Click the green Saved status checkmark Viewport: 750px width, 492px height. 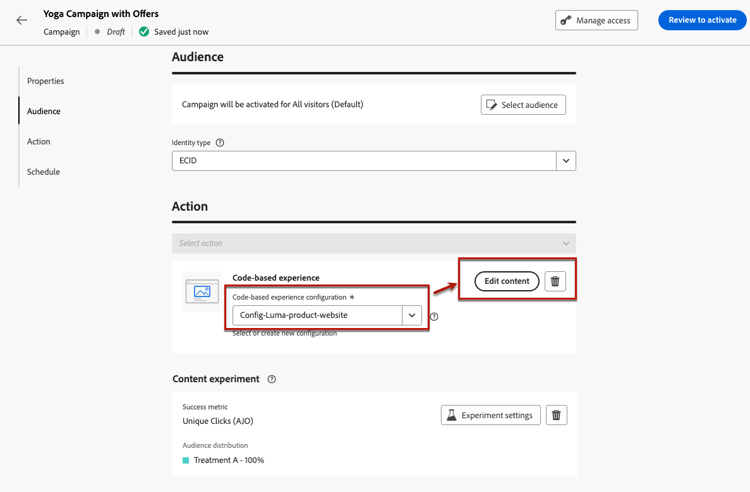(x=144, y=32)
